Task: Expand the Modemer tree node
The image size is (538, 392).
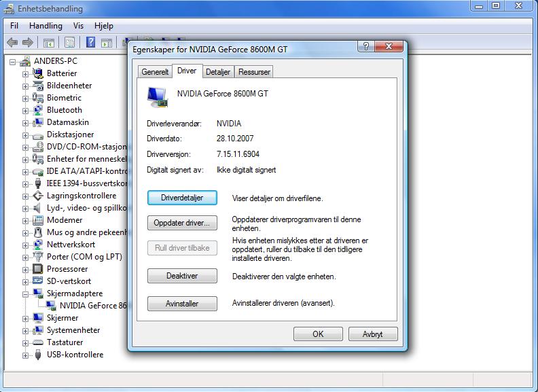Action: pos(25,221)
